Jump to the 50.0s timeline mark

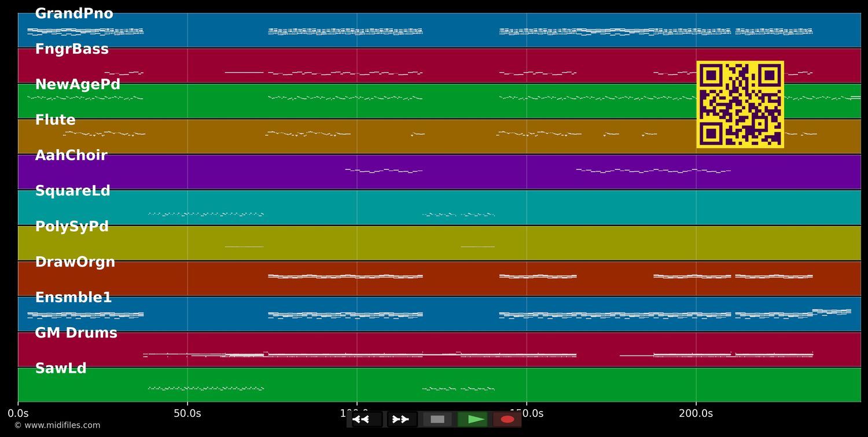[187, 413]
